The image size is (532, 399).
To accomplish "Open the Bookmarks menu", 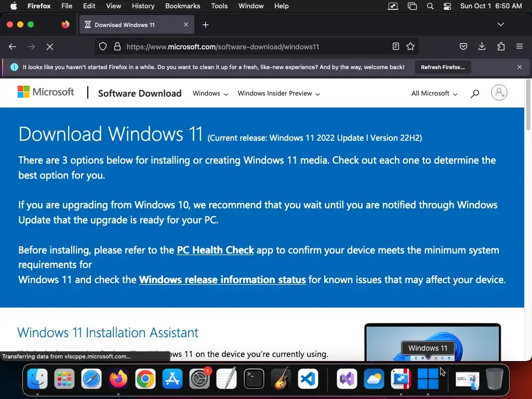I will 182,6.
